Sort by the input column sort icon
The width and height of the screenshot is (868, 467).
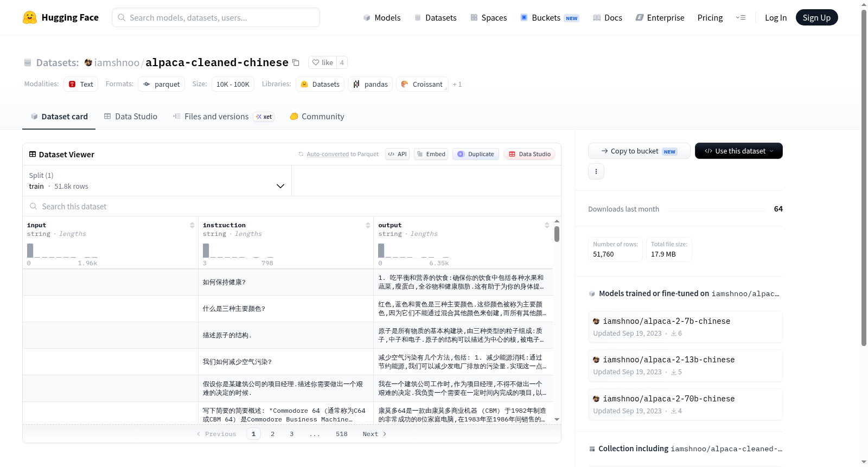point(192,225)
